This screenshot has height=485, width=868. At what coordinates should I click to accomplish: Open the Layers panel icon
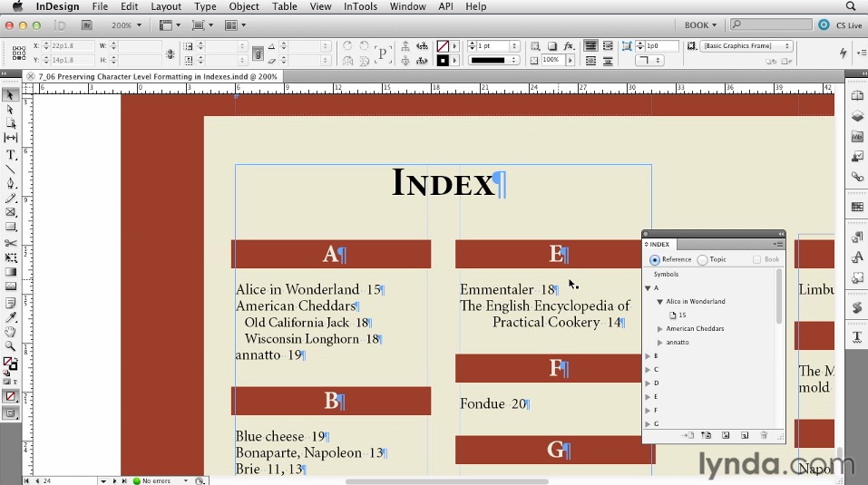(x=857, y=116)
